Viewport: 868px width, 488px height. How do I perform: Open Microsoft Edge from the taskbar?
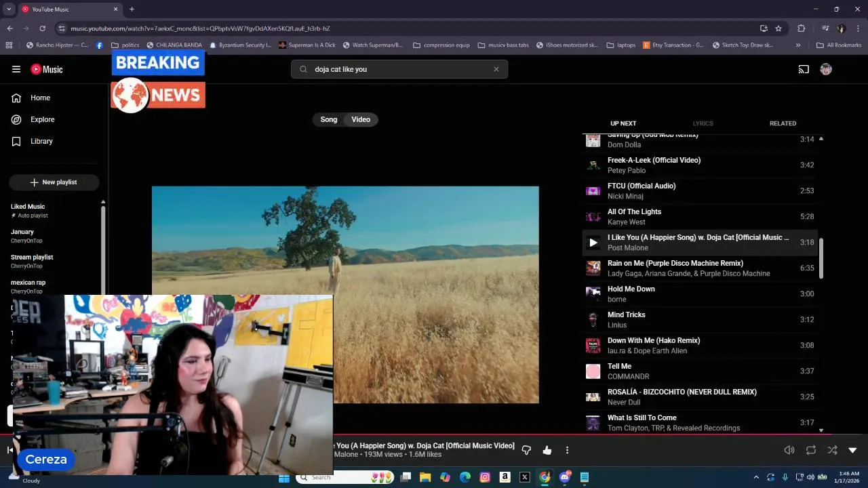point(465,477)
